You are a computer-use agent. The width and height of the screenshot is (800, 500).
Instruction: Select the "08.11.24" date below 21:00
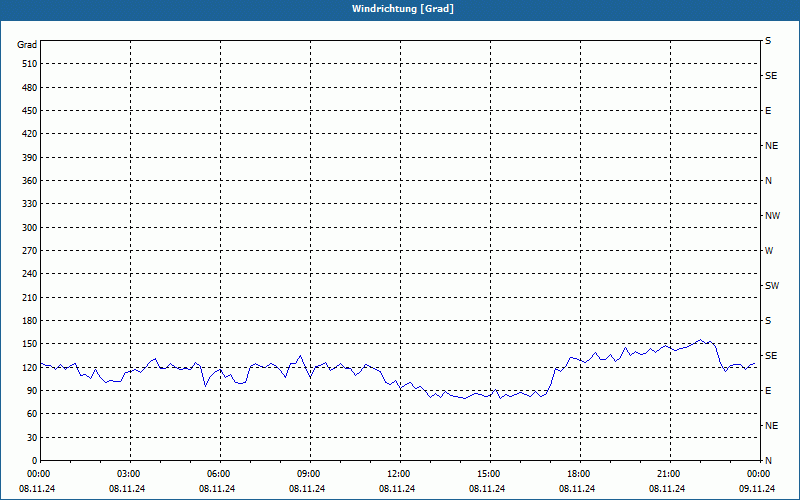(x=667, y=489)
